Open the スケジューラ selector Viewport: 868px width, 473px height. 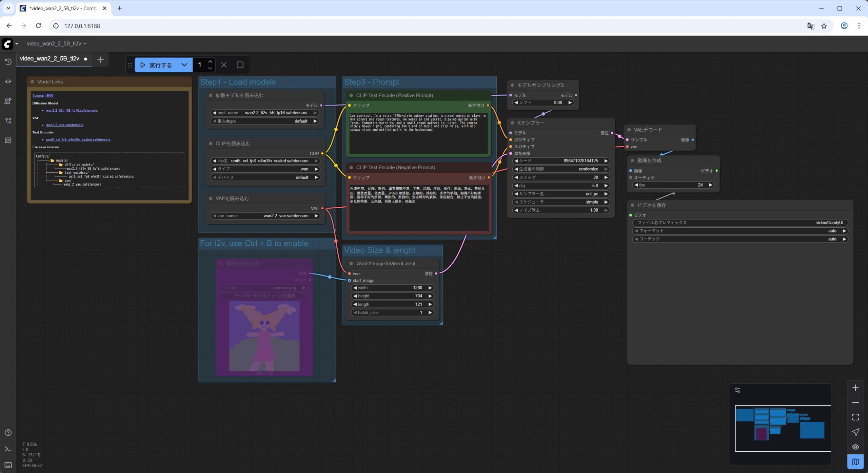(561, 202)
